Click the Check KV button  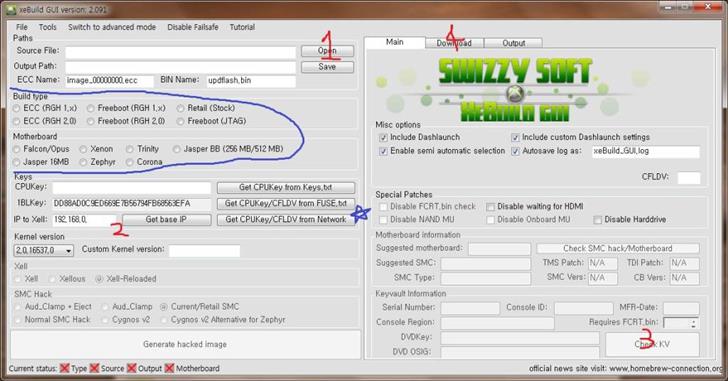pyautogui.click(x=652, y=344)
